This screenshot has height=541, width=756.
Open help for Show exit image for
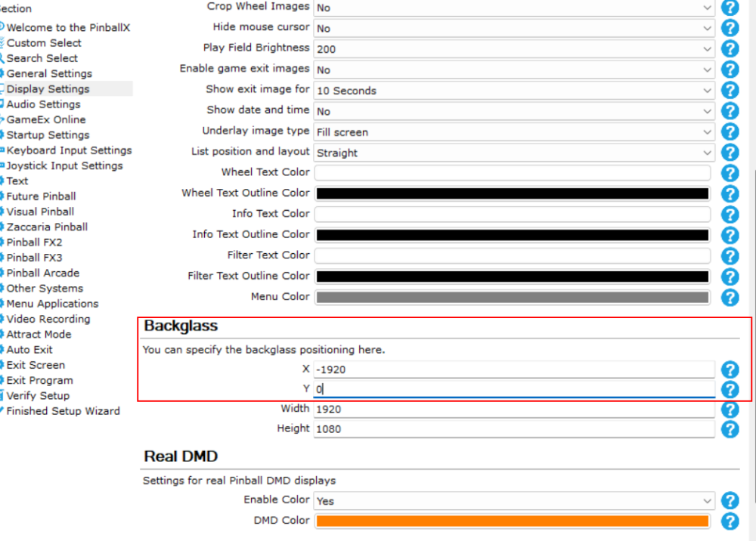point(730,91)
